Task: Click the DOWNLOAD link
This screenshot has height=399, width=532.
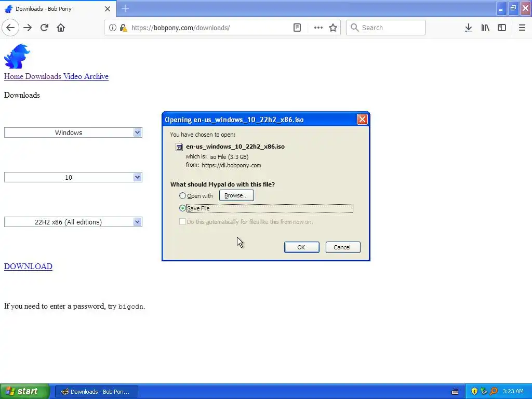Action: [28, 267]
